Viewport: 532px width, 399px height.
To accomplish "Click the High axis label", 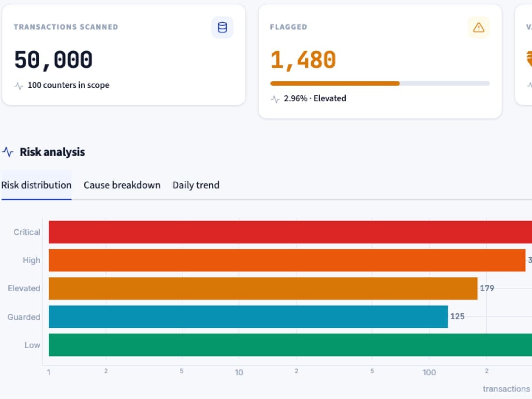I will [x=31, y=260].
